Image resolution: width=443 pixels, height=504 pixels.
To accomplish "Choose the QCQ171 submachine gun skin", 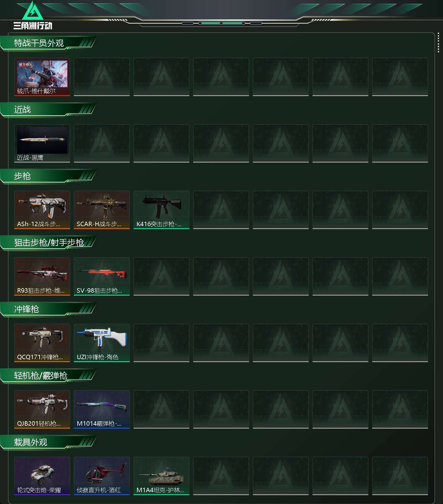I will tap(42, 343).
